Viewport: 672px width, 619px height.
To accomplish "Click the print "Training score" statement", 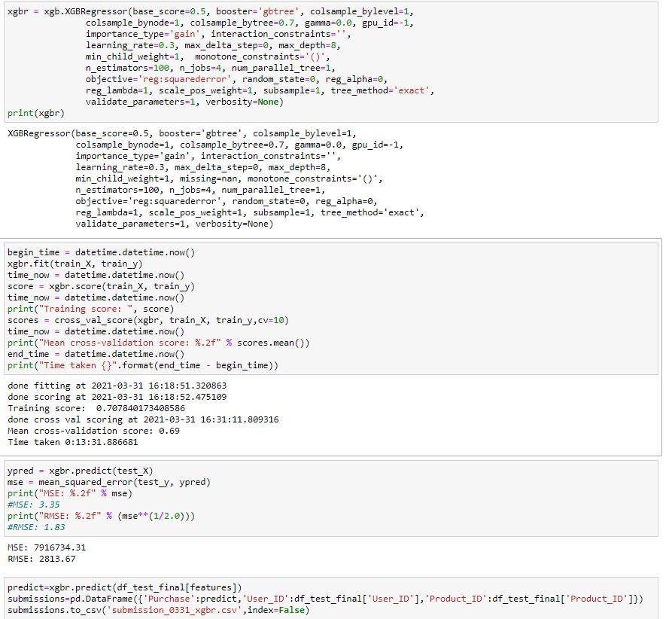I will tap(90, 309).
